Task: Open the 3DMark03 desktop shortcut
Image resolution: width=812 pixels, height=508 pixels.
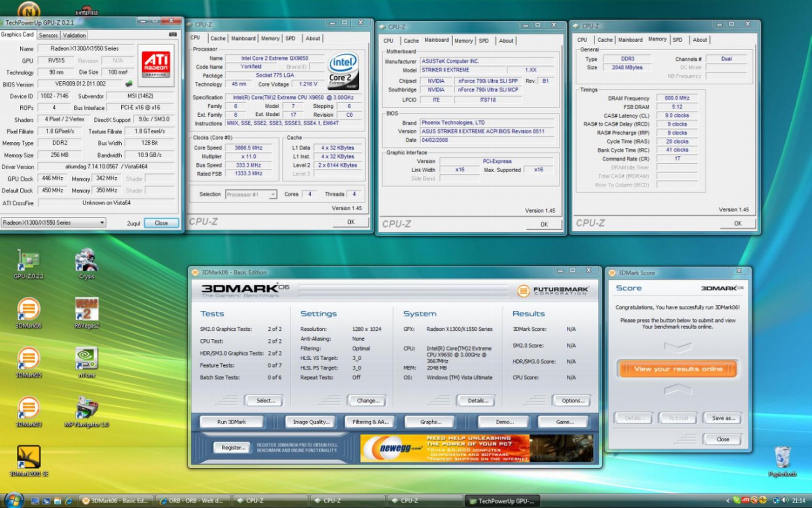Action: (x=28, y=411)
